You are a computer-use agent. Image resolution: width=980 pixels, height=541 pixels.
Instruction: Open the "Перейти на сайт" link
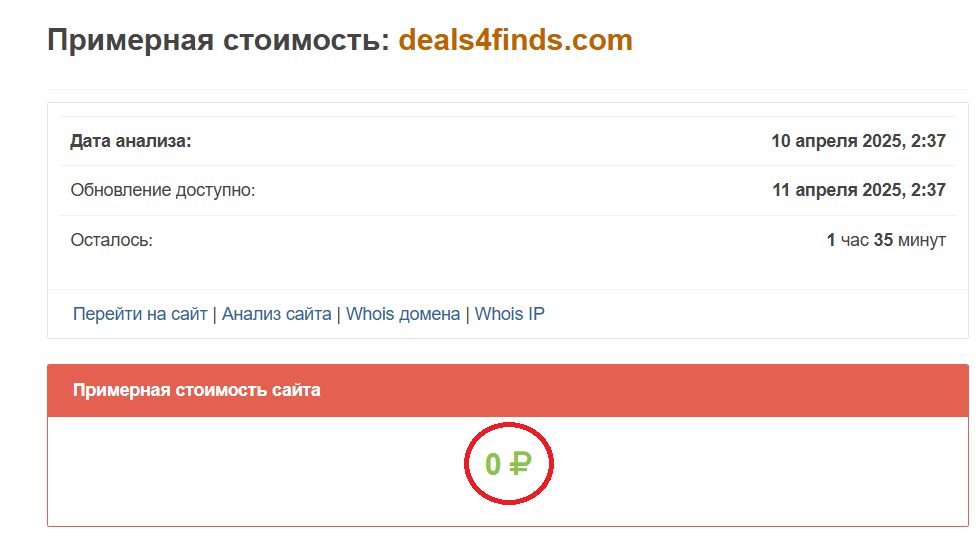(x=140, y=314)
